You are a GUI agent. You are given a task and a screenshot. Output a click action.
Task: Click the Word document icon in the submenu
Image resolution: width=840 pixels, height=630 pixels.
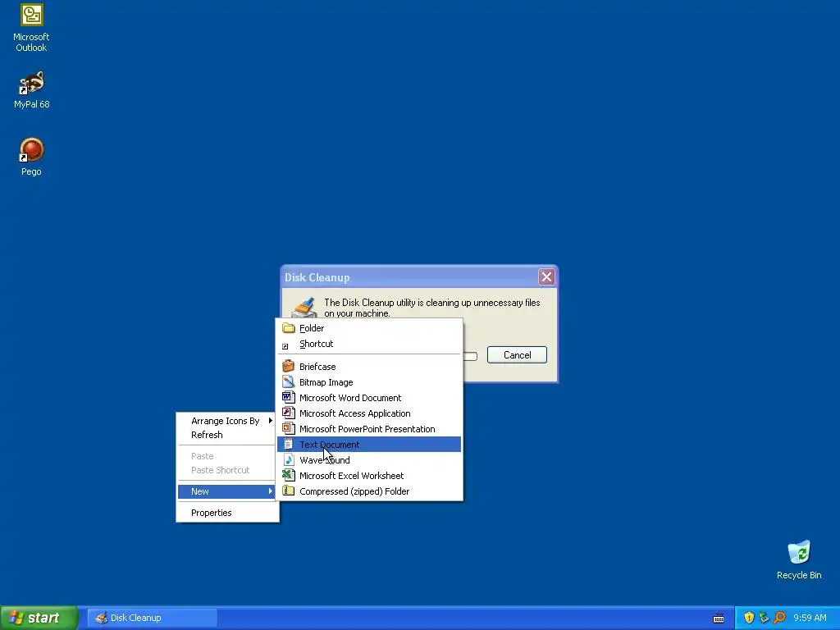click(288, 398)
